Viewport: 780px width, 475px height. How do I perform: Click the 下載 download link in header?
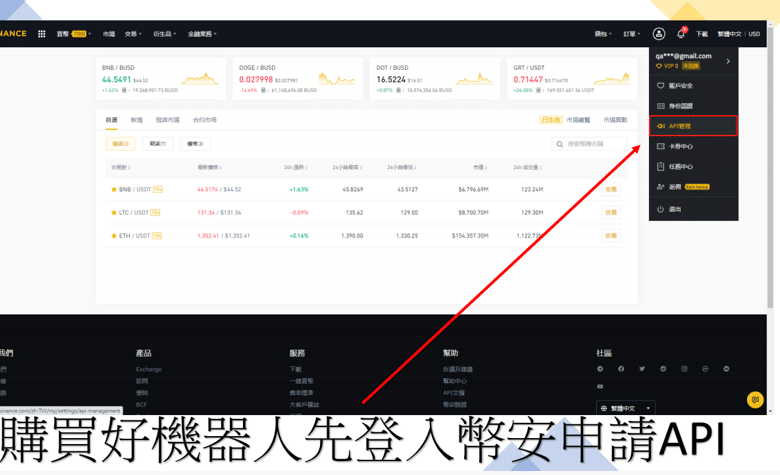(701, 34)
